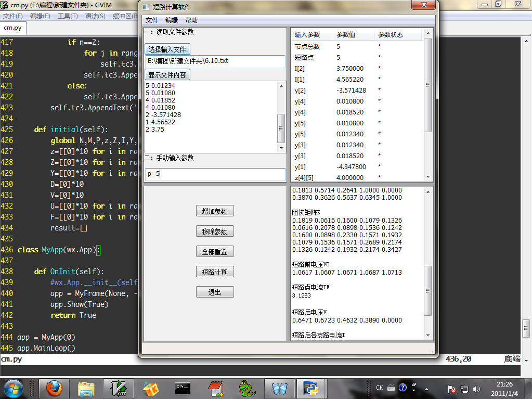Open the notepad with plus taskbar icon

(x=215, y=389)
